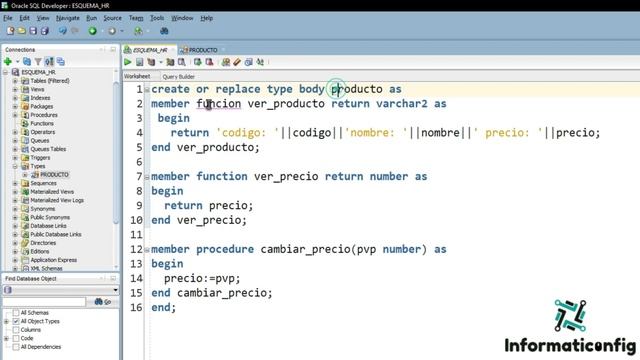The image size is (640, 360).
Task: Click the Collapse All icon in Connections toolbar
Action: point(61,62)
